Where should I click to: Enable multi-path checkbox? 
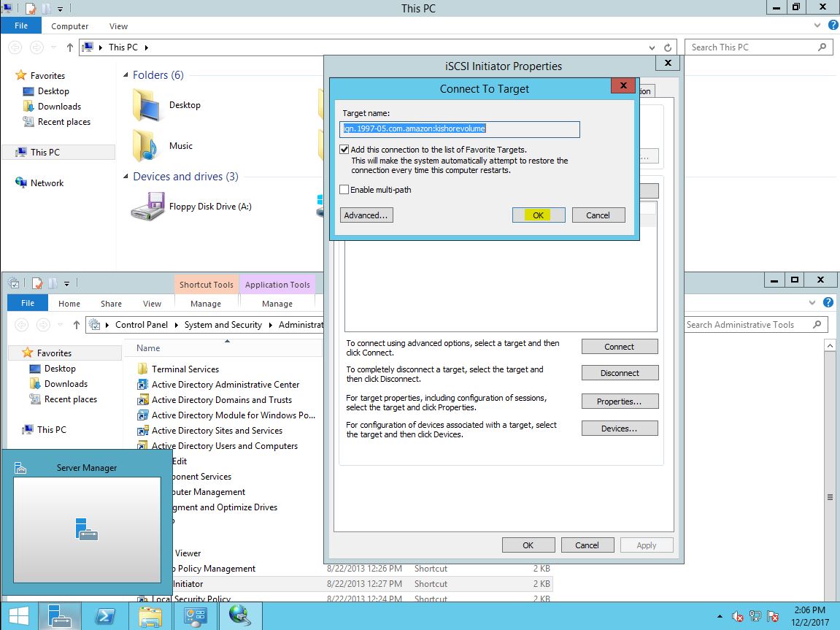click(344, 190)
